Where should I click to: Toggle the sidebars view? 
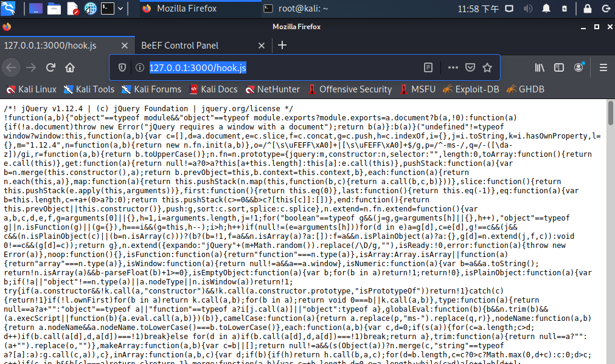[x=559, y=68]
